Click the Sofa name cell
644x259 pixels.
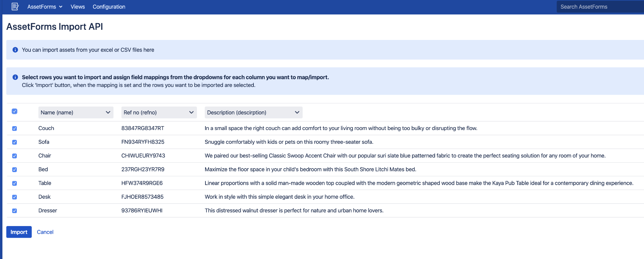pos(44,142)
